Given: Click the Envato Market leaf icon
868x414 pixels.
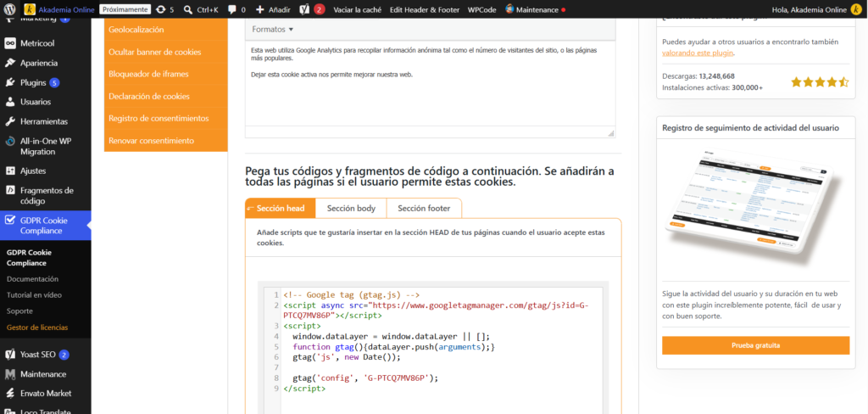Looking at the screenshot, I should click(10, 394).
